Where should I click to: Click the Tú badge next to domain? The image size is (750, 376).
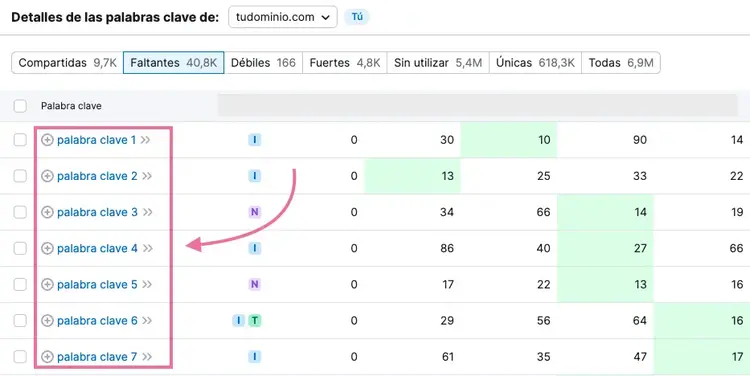tap(357, 17)
